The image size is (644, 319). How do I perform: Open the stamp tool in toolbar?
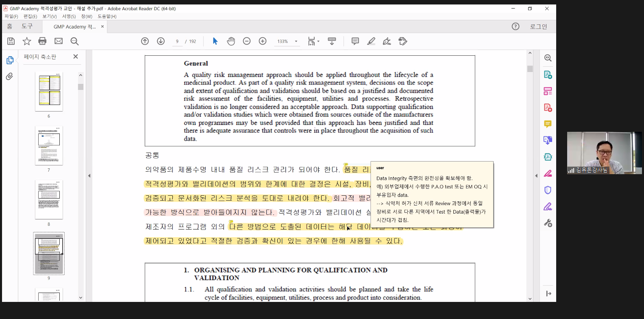coord(403,41)
